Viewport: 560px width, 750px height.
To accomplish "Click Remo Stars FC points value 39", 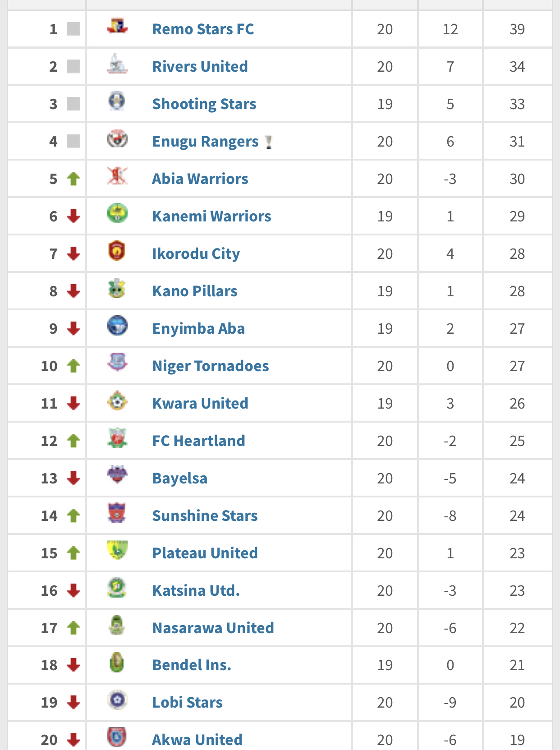I will click(517, 29).
